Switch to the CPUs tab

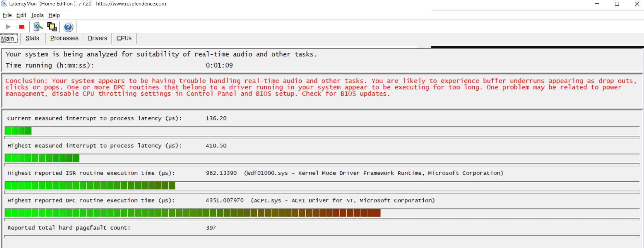[124, 38]
